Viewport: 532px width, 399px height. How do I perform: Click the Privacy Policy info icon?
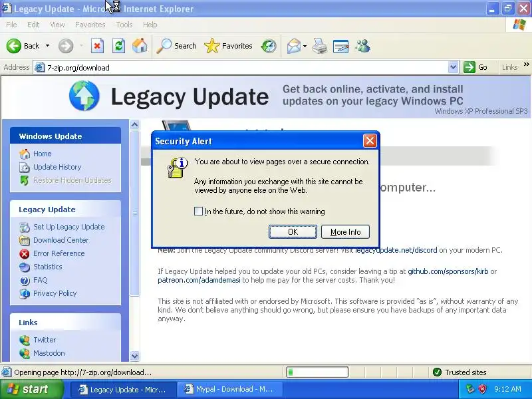click(25, 293)
